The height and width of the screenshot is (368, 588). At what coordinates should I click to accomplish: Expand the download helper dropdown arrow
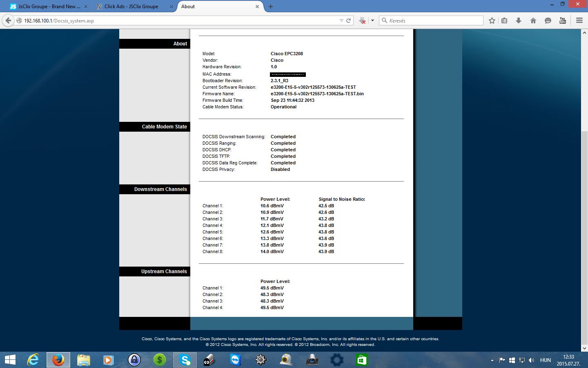pyautogui.click(x=372, y=20)
